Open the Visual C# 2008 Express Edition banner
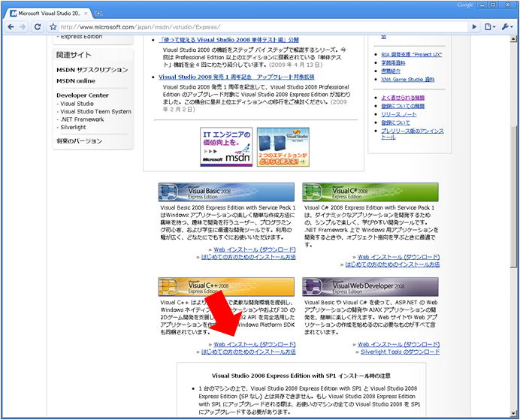Screen dimensions: 520x420 370,192
